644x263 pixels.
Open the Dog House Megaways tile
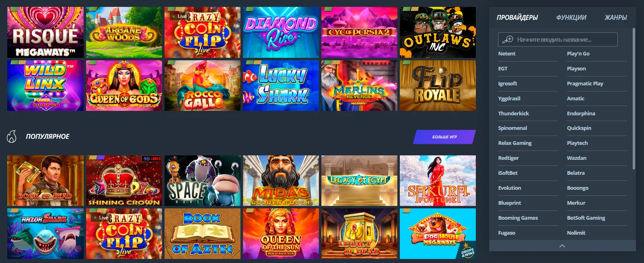tap(438, 233)
